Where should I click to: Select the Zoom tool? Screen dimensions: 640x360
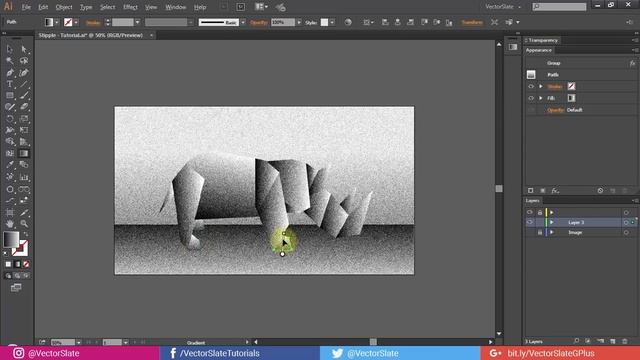point(24,224)
